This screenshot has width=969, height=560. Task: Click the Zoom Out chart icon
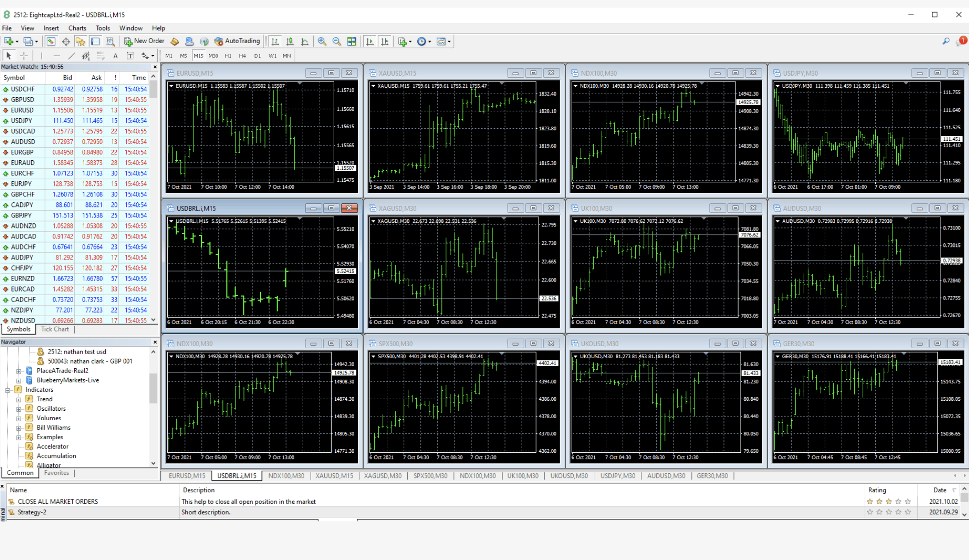[337, 42]
